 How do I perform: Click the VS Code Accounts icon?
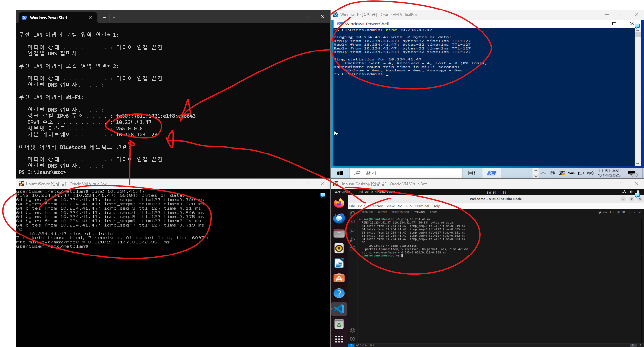tap(352, 330)
